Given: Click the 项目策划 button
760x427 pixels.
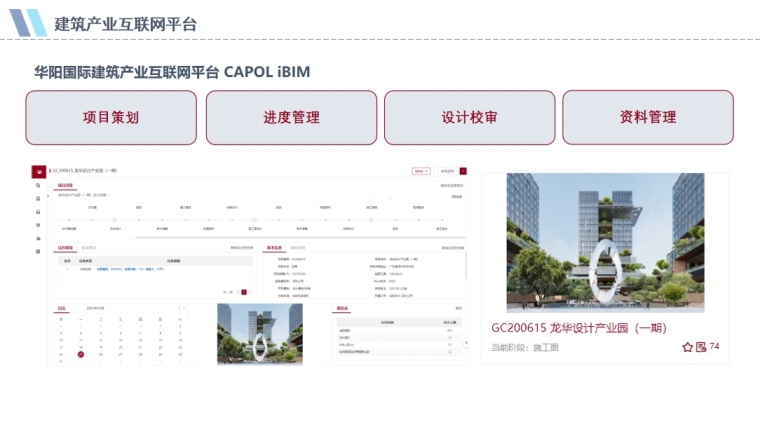Looking at the screenshot, I should 111,117.
